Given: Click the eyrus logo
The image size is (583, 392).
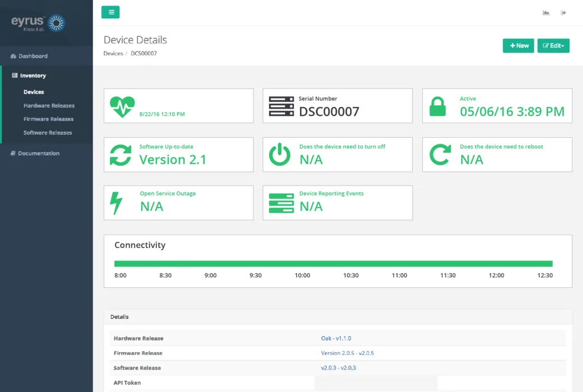Looking at the screenshot, I should (x=38, y=23).
